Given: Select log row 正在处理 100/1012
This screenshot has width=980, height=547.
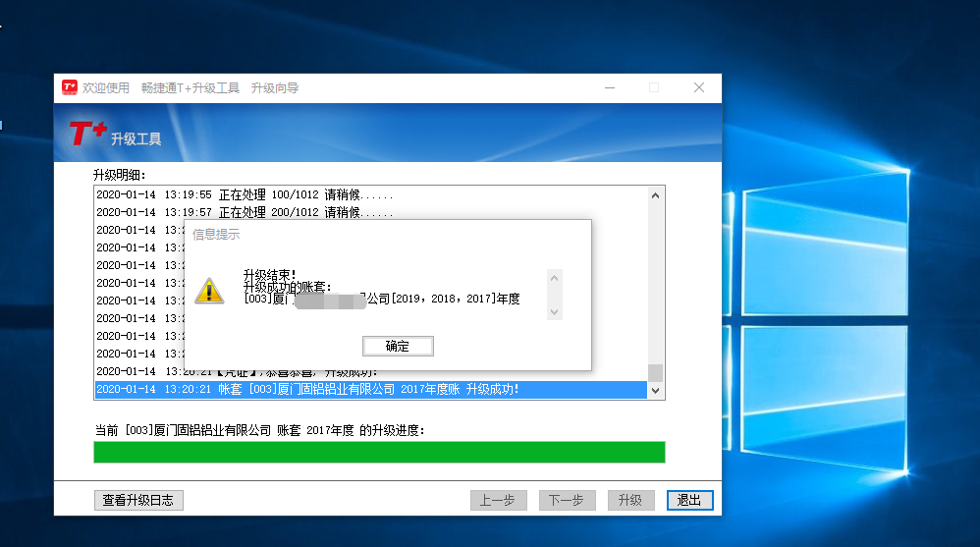Looking at the screenshot, I should (371, 195).
